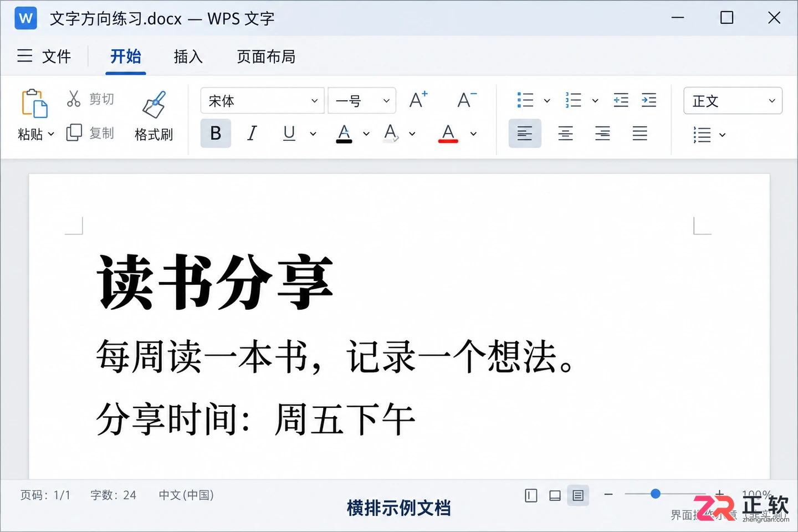The width and height of the screenshot is (798, 532).
Task: Click the heading 读书分享
Action: [x=215, y=283]
